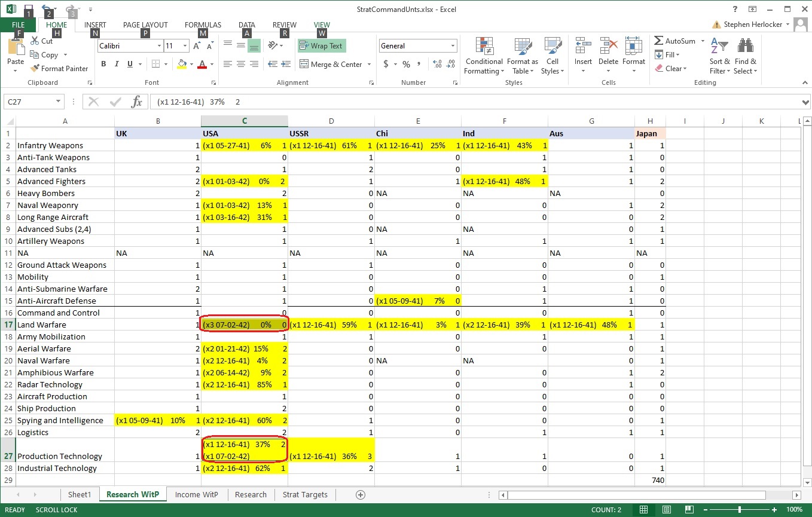Expand the Merge & Center dropdown arrow
The height and width of the screenshot is (517, 812).
[x=369, y=65]
